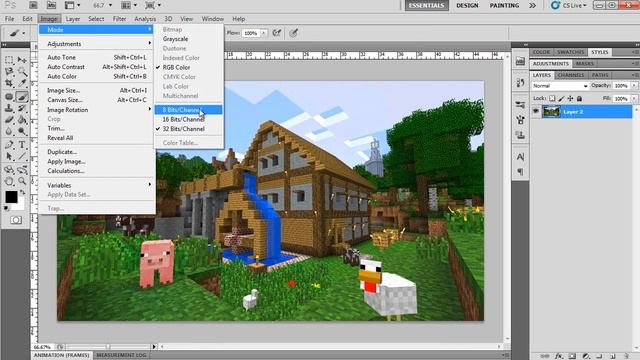Select the Path Selection tool
640x360 pixels.
(9, 157)
